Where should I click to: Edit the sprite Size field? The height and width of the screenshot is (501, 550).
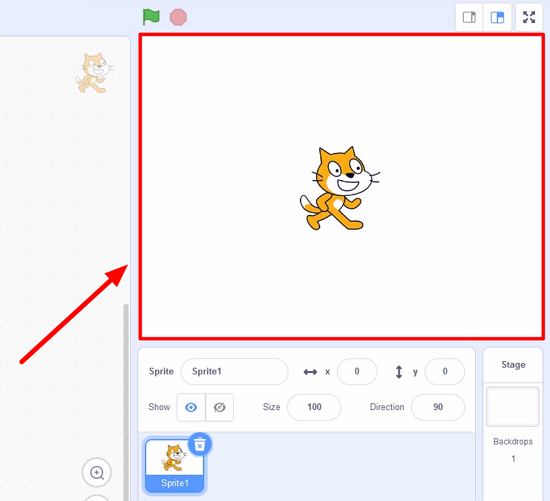pyautogui.click(x=314, y=407)
